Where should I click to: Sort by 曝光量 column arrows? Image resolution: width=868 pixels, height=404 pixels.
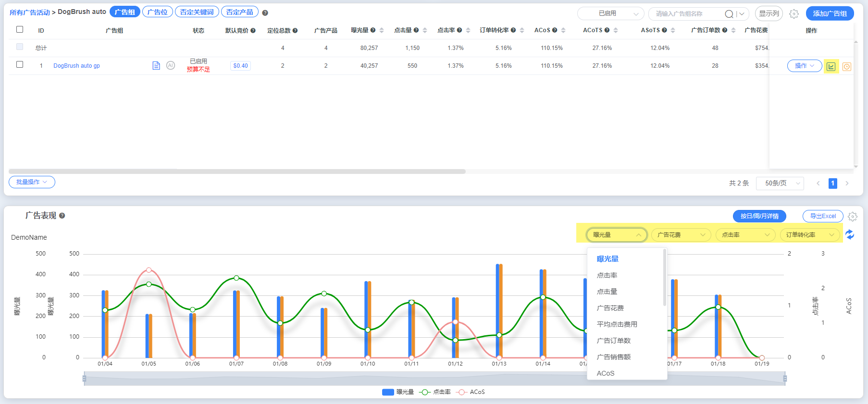pyautogui.click(x=382, y=30)
